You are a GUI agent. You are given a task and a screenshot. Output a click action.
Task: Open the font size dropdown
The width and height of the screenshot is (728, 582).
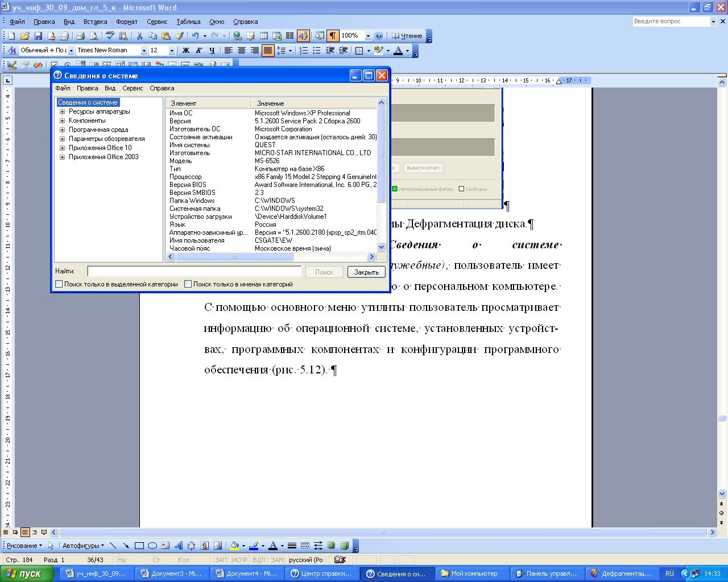tap(172, 51)
